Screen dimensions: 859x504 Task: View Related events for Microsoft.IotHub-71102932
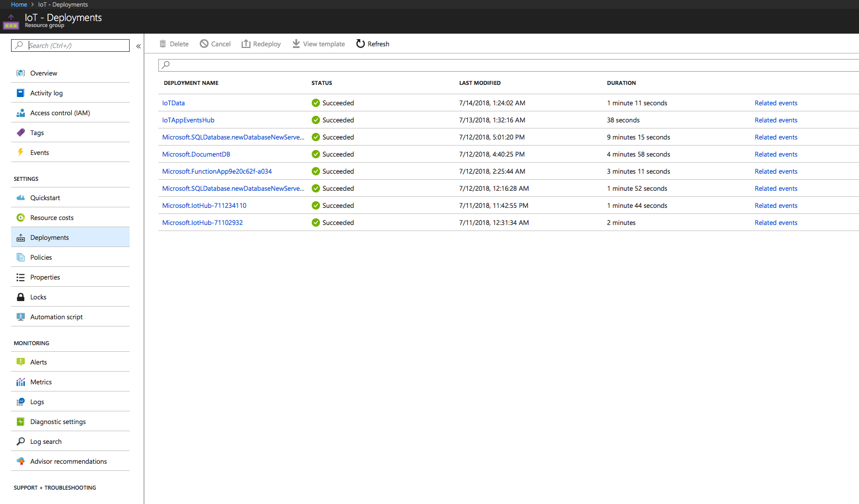pos(776,223)
